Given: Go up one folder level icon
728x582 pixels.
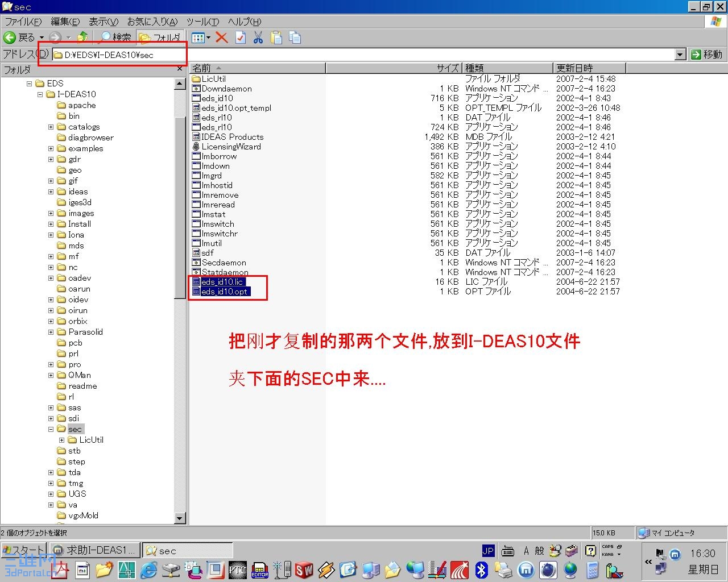Looking at the screenshot, I should pos(83,38).
